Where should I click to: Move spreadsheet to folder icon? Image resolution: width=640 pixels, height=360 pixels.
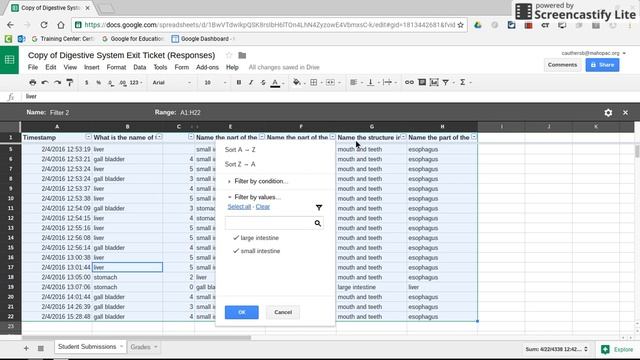pyautogui.click(x=242, y=55)
